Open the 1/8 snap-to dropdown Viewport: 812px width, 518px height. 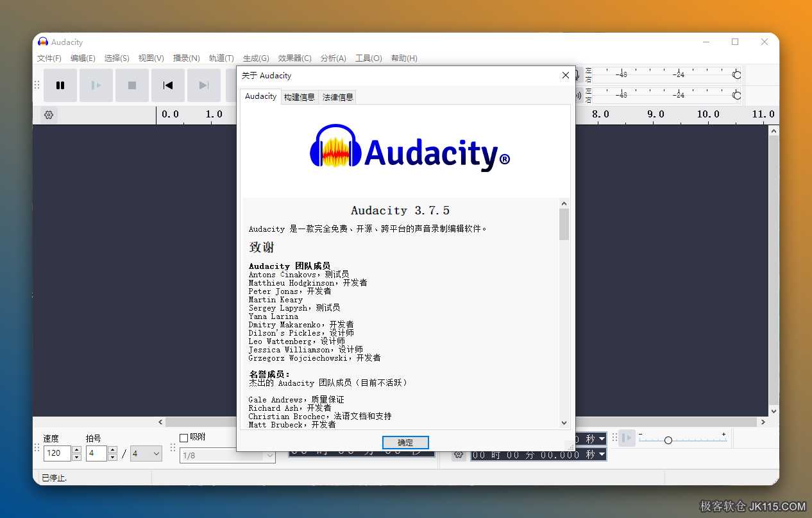point(228,455)
